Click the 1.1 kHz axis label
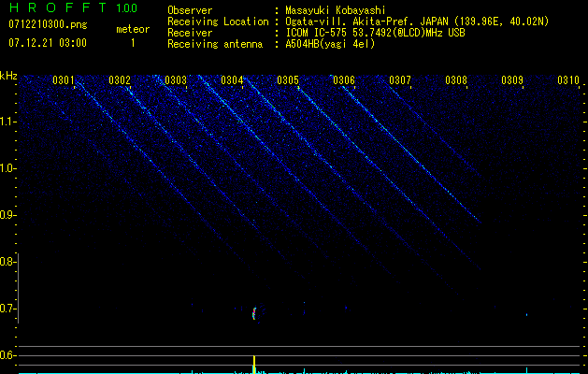This screenshot has height=374, width=588. pyautogui.click(x=7, y=122)
